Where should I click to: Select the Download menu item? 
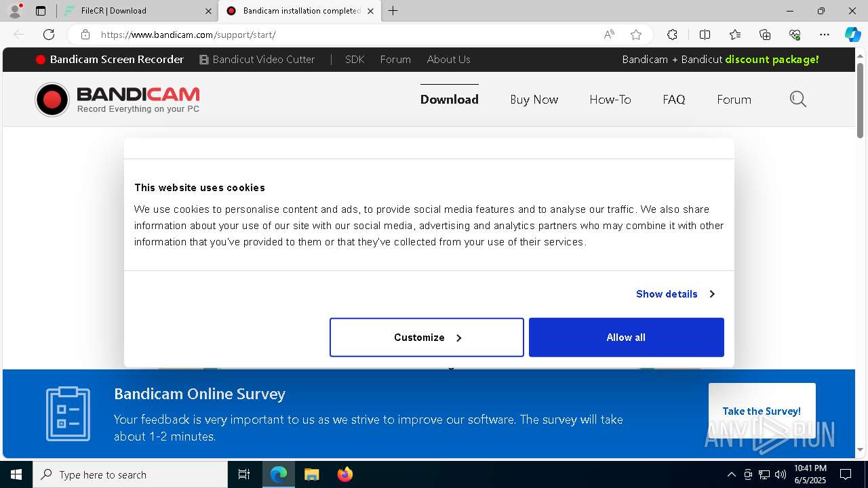[x=450, y=100]
